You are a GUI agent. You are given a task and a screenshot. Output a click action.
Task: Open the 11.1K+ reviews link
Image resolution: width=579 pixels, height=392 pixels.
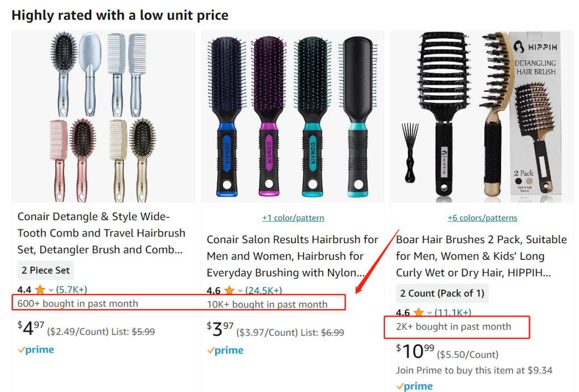coord(452,313)
